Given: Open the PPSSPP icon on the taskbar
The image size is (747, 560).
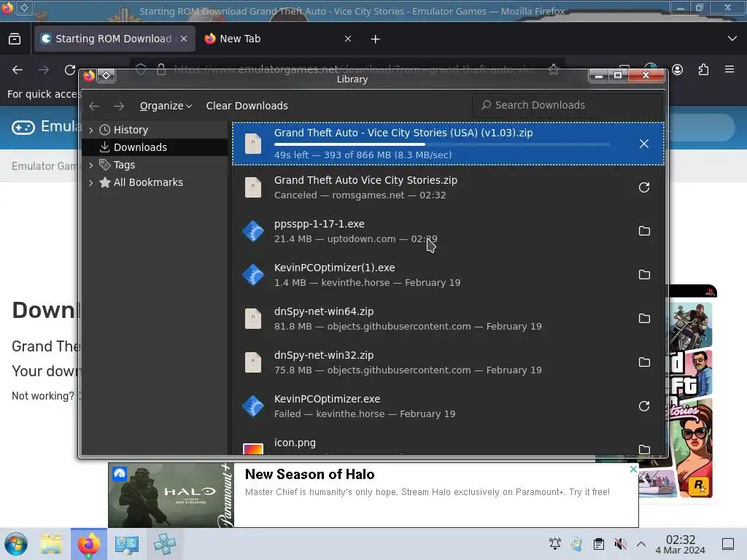Looking at the screenshot, I should click(165, 544).
